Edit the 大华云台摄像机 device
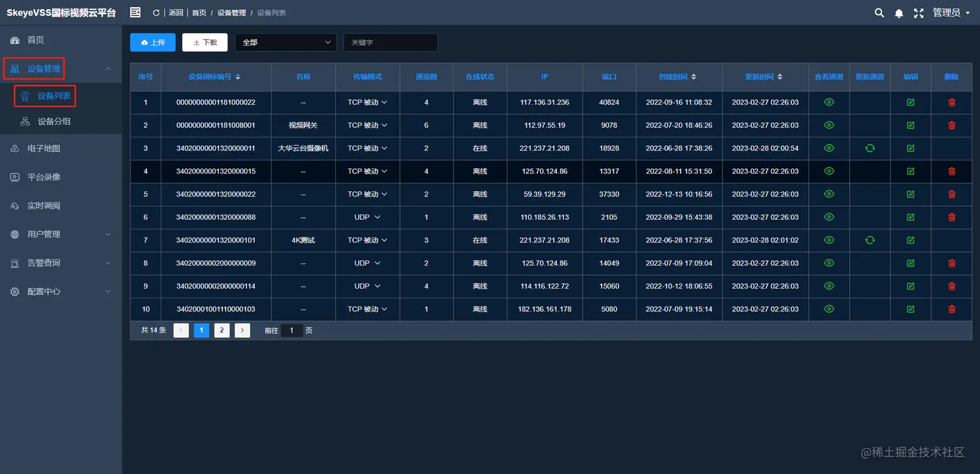980x474 pixels. click(x=911, y=148)
